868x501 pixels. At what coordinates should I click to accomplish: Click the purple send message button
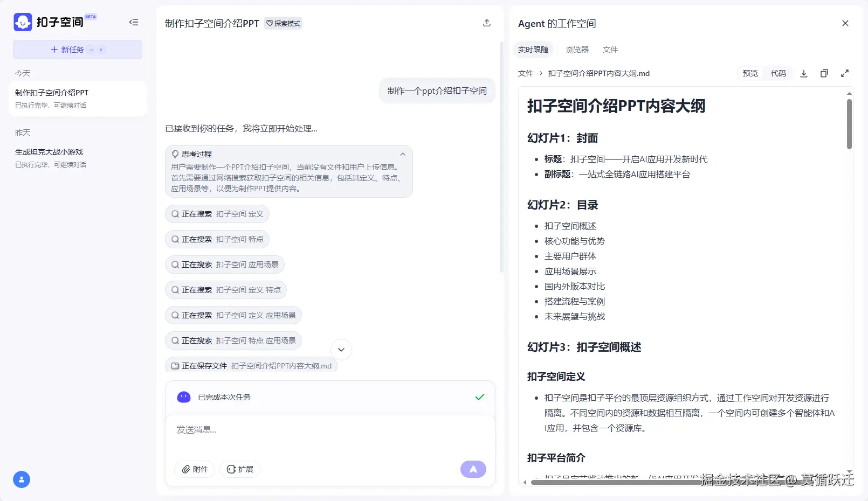[x=473, y=469]
